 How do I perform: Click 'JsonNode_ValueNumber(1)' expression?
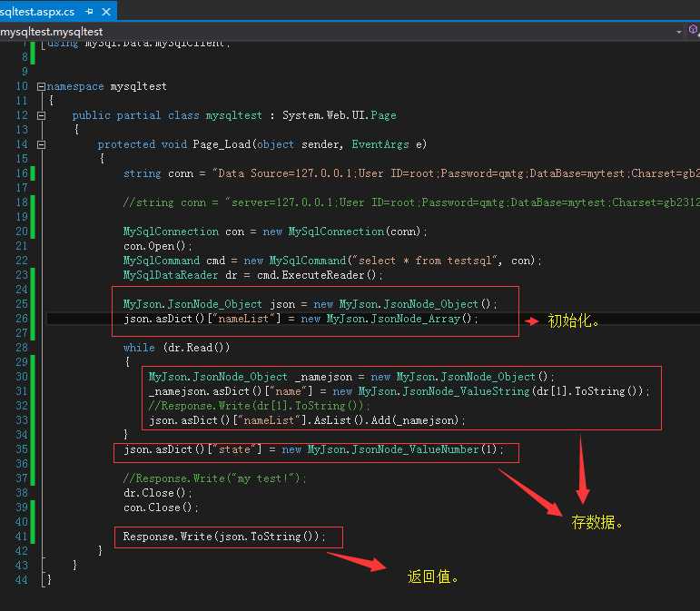(x=424, y=449)
